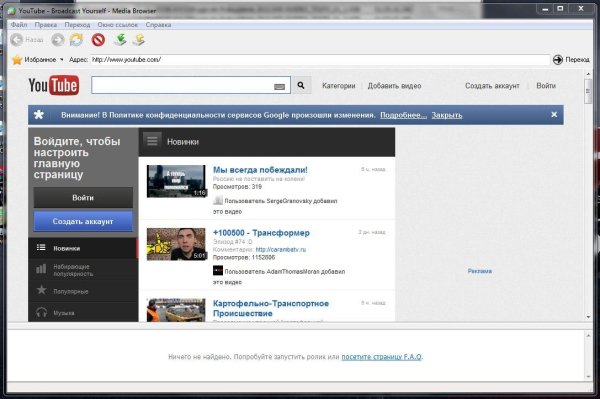Screen dimensions: 600x399
Task: Click SergeGranovsky user avatar icon
Action: (218, 200)
